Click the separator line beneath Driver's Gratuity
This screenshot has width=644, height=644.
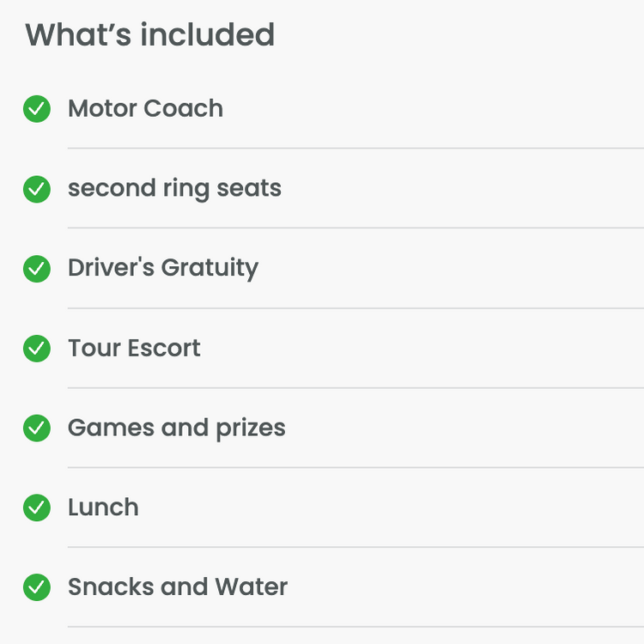pyautogui.click(x=355, y=308)
